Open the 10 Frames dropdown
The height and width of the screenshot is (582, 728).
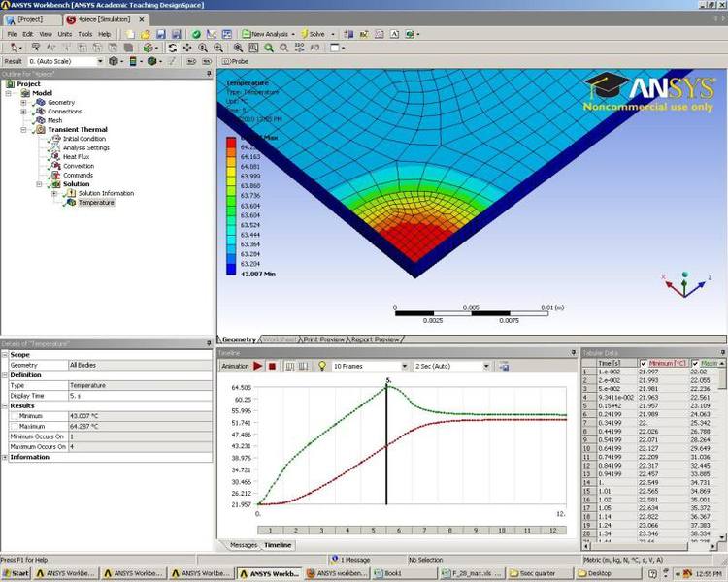pyautogui.click(x=405, y=367)
